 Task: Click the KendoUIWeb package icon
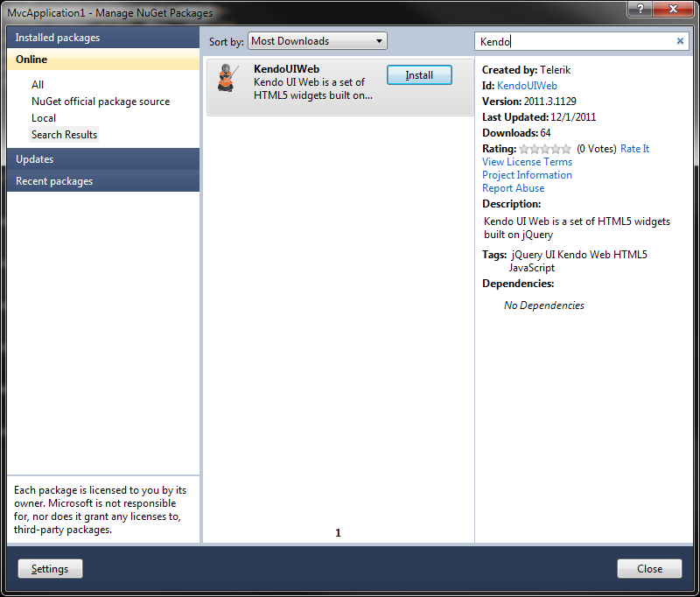coord(227,78)
